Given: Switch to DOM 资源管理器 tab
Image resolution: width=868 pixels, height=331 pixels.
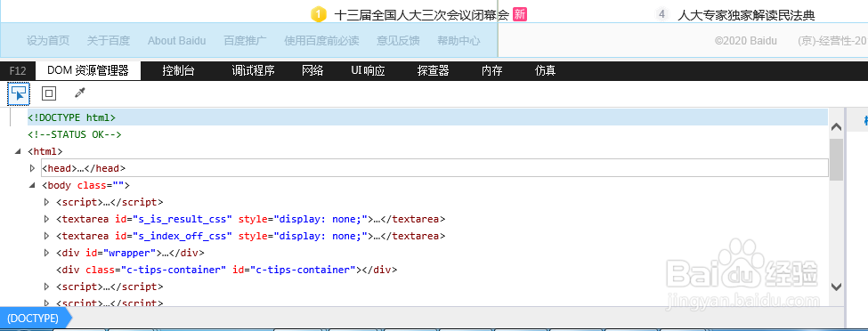Looking at the screenshot, I should (88, 71).
